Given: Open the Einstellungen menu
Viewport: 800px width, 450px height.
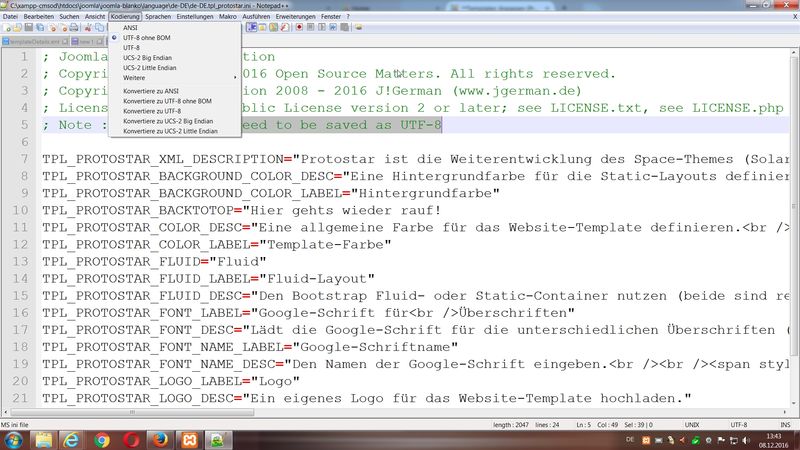Looking at the screenshot, I should [x=194, y=17].
